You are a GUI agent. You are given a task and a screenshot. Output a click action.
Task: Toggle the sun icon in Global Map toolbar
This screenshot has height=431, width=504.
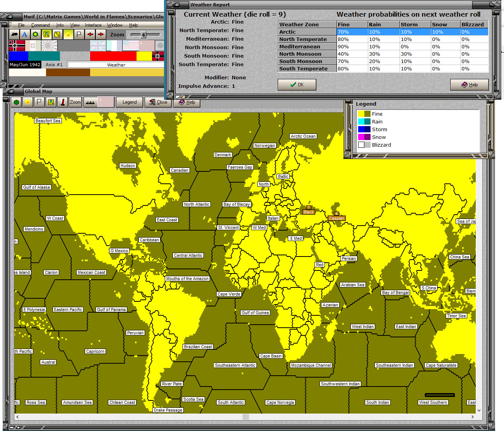pos(27,102)
